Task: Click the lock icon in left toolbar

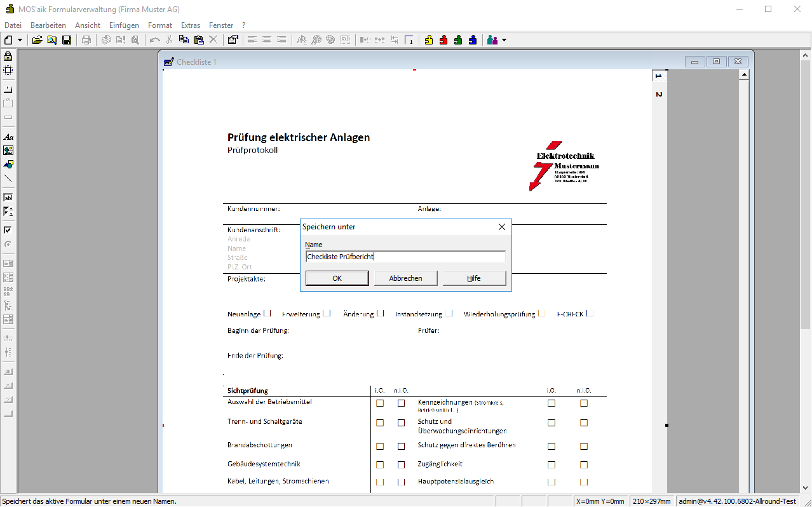Action: 8,57
